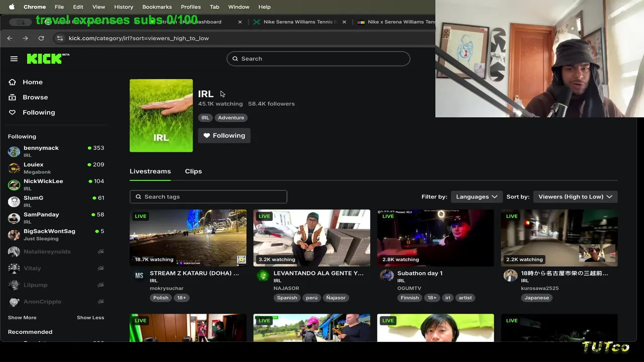644x362 pixels.
Task: Open Viewers (High to Low) sort dropdown
Action: [x=575, y=197]
